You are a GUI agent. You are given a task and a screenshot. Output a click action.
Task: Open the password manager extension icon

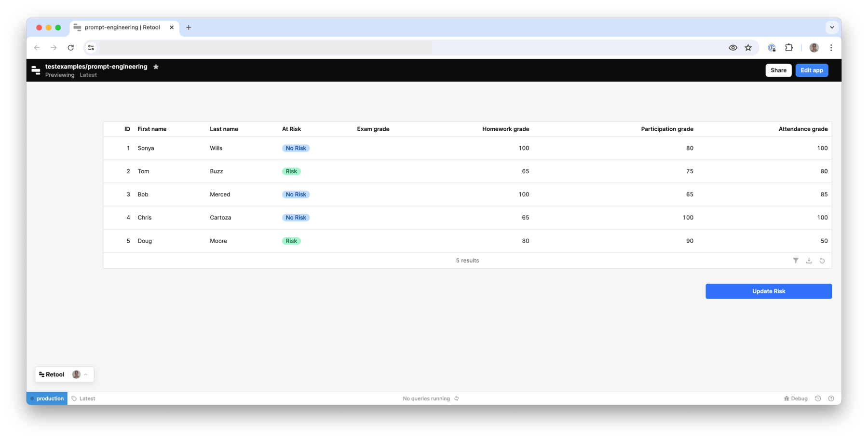click(772, 48)
